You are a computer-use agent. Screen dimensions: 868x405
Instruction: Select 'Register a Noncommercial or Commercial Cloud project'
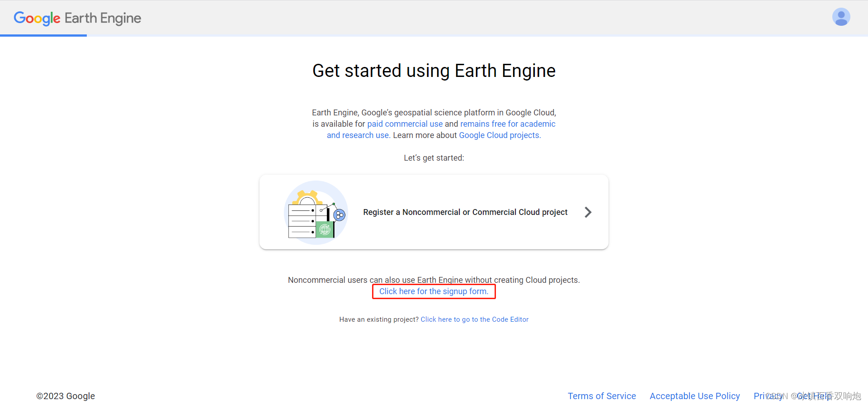point(465,212)
